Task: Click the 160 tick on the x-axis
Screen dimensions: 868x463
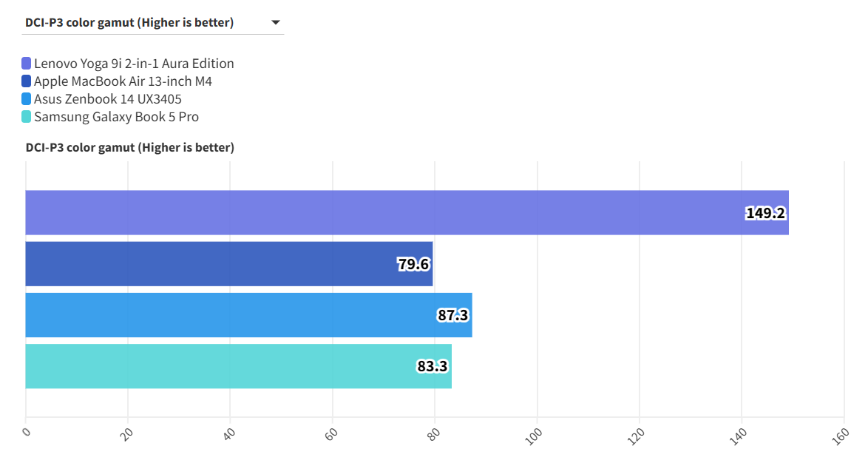Action: 840,437
